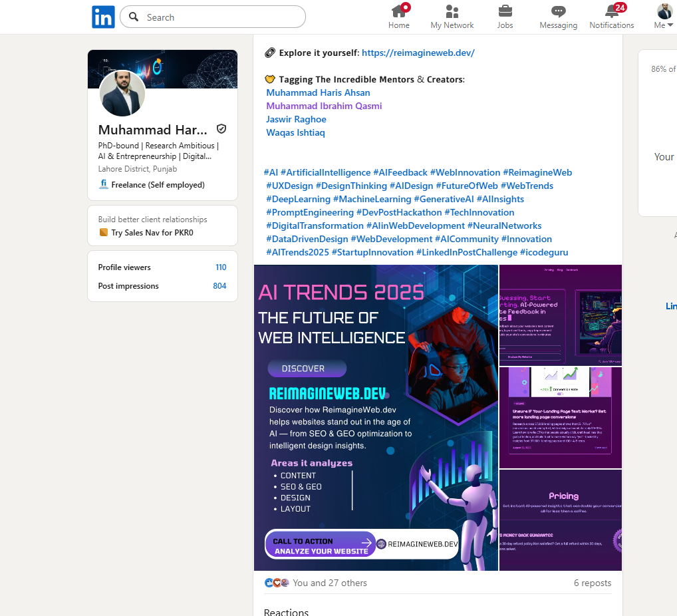Click the #DeepLearning hashtag
Viewport: 677px width, 616px height.
tap(299, 199)
